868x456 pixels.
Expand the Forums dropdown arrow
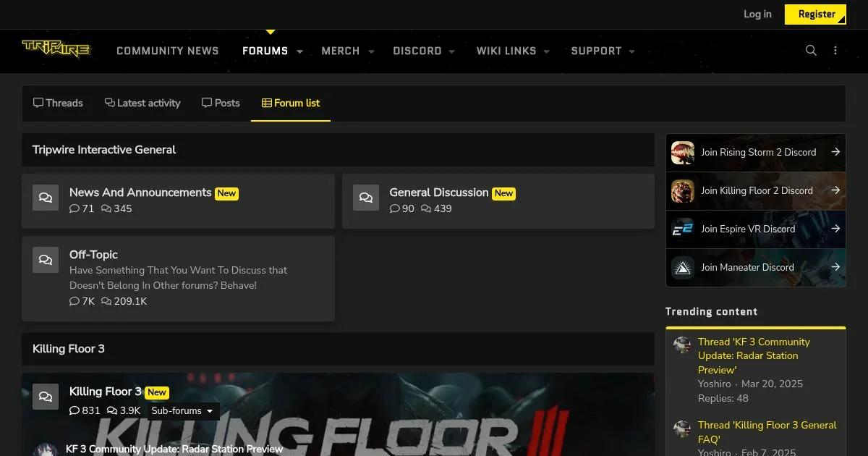pyautogui.click(x=299, y=51)
